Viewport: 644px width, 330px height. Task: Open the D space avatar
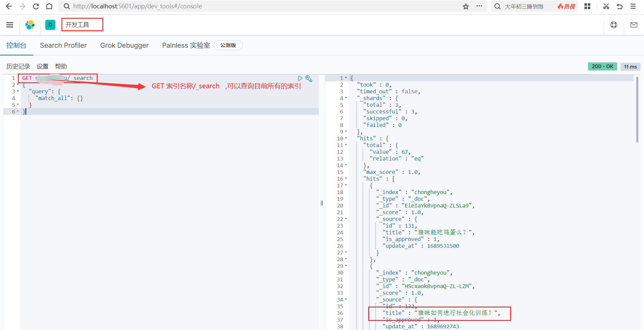coord(50,25)
